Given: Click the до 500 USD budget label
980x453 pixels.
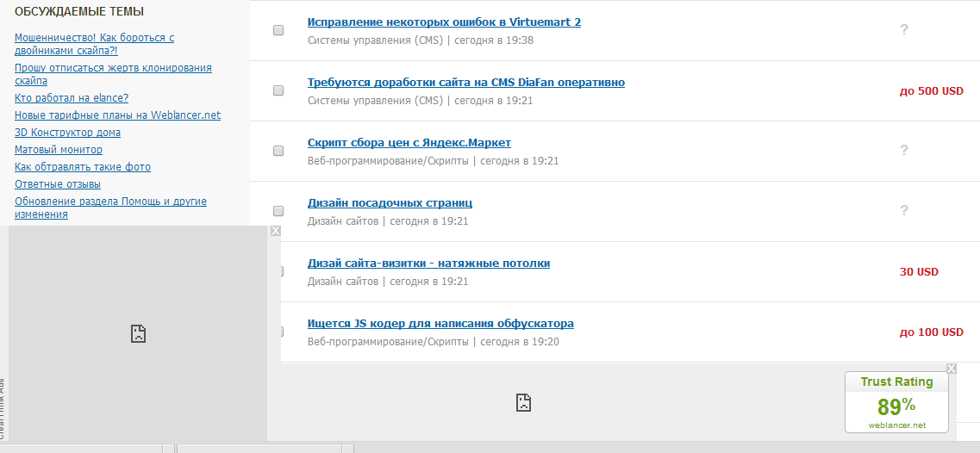Looking at the screenshot, I should pyautogui.click(x=931, y=90).
